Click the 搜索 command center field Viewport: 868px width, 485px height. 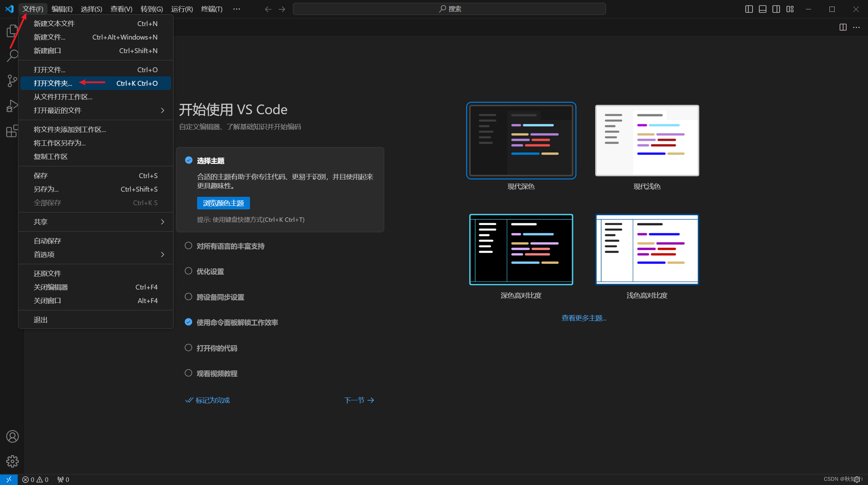click(449, 9)
